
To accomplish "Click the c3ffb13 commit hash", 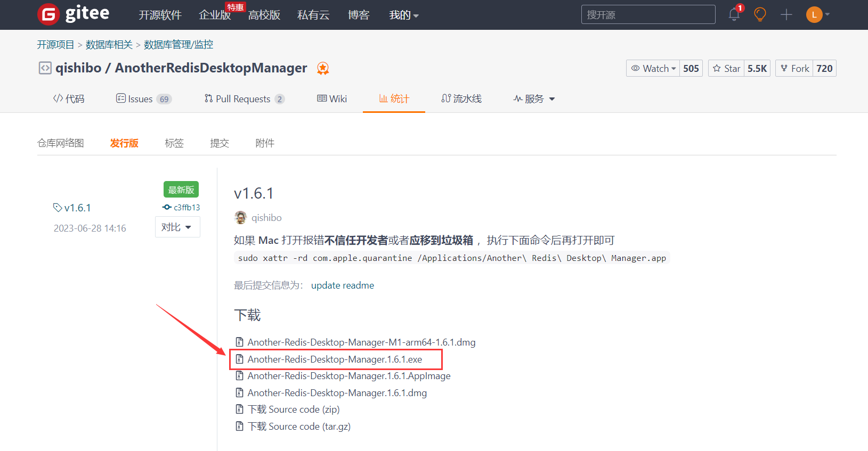I will (x=186, y=208).
